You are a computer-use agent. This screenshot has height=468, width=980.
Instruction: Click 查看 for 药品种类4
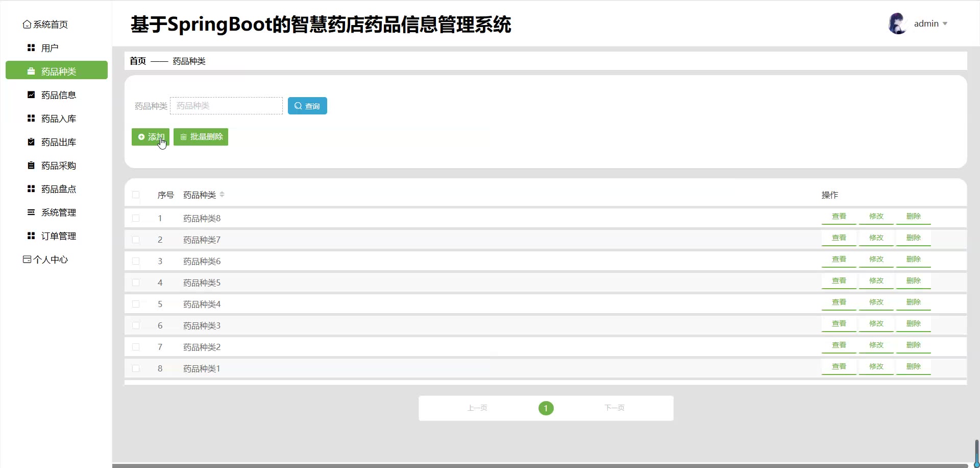839,302
